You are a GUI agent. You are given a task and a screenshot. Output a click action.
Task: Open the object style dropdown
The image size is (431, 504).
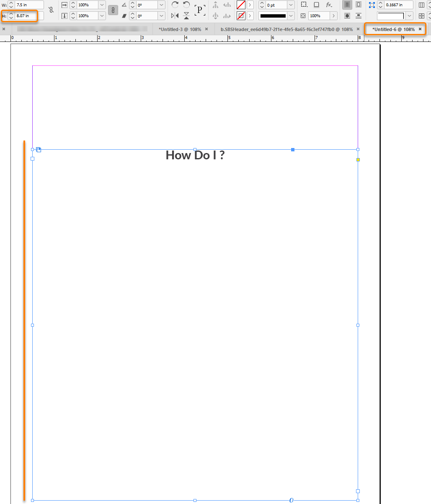tap(410, 16)
